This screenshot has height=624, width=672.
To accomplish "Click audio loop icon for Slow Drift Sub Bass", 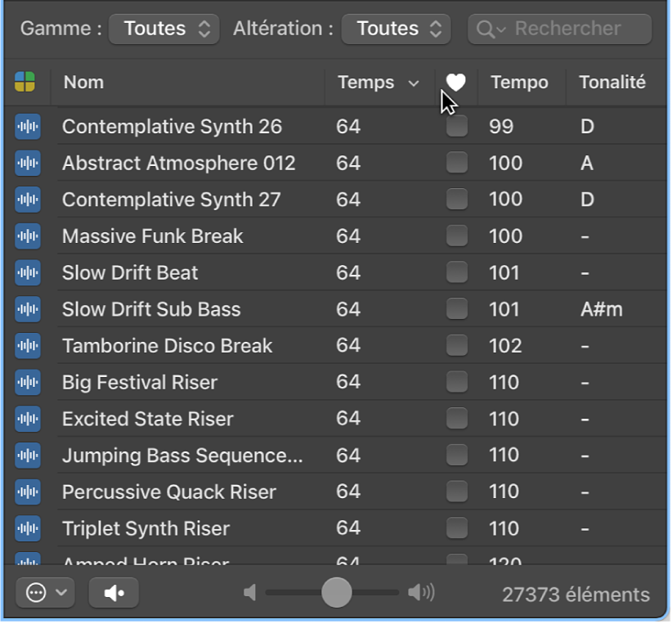I will [x=28, y=309].
